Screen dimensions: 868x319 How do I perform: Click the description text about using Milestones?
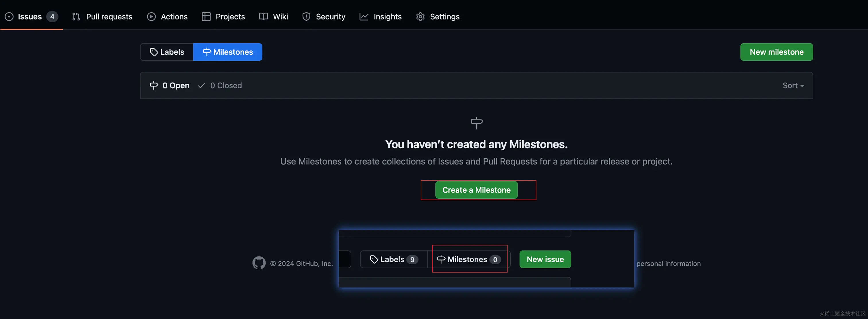pyautogui.click(x=476, y=162)
